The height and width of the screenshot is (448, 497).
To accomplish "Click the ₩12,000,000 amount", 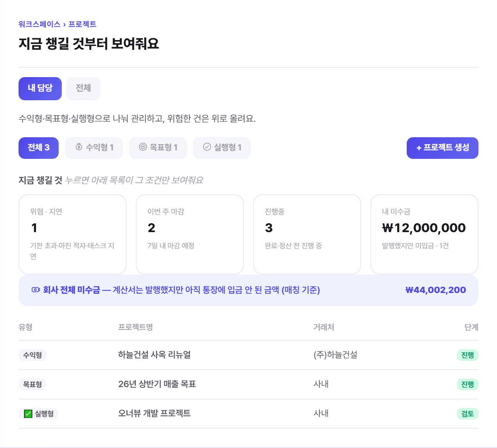I will click(424, 228).
